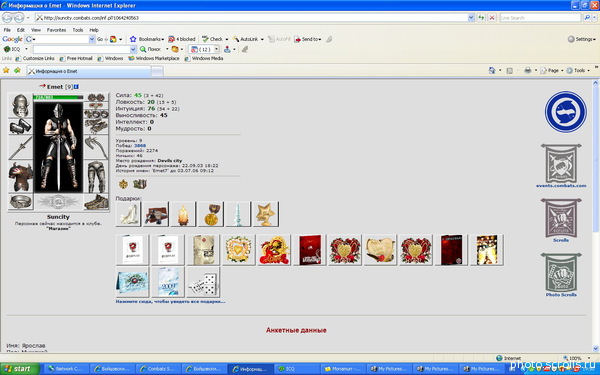Click the browser Forward button
This screenshot has width=600, height=375.
point(19,18)
